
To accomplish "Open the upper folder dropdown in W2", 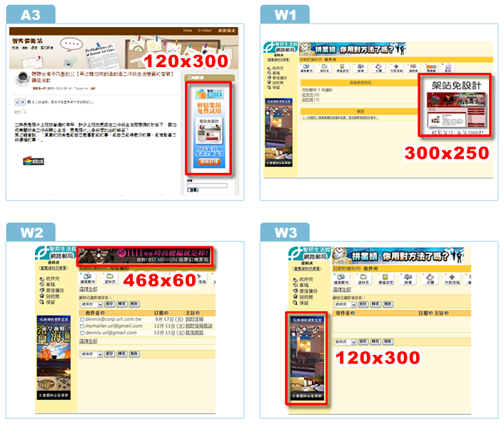I will 91,304.
